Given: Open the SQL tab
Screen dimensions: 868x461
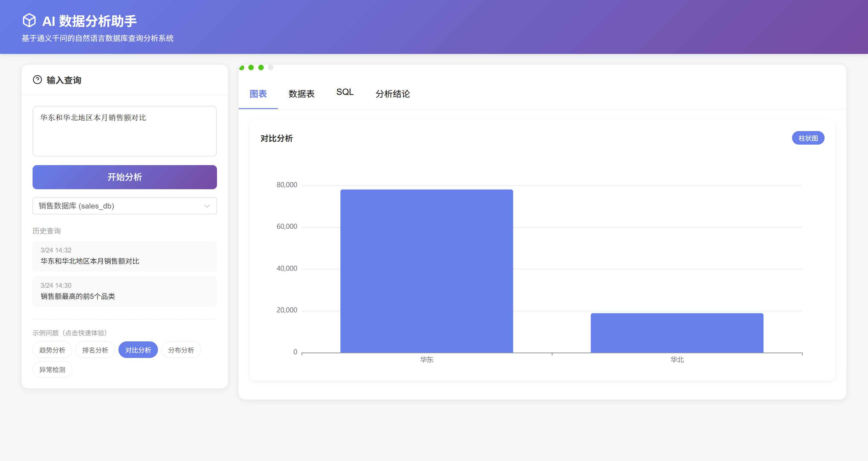Looking at the screenshot, I should [x=345, y=92].
